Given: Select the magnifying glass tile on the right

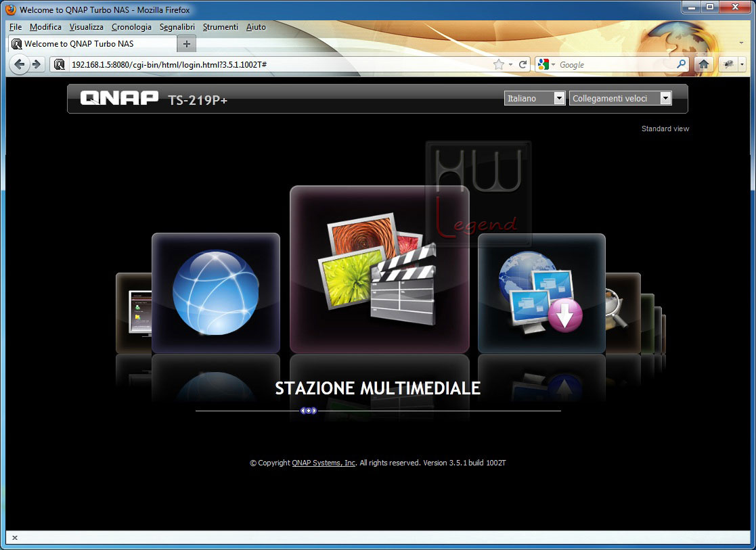Looking at the screenshot, I should pos(623,313).
